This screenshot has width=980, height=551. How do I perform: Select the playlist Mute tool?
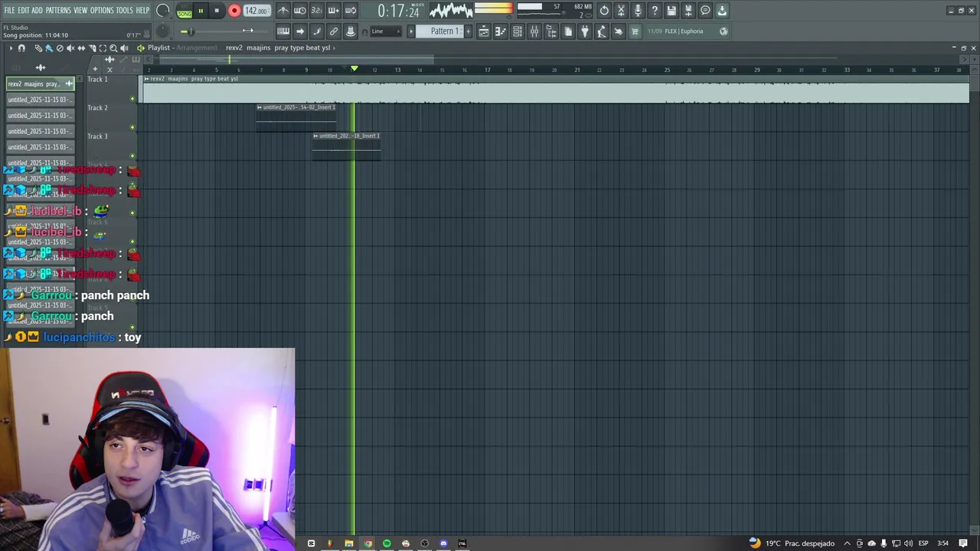coord(70,48)
